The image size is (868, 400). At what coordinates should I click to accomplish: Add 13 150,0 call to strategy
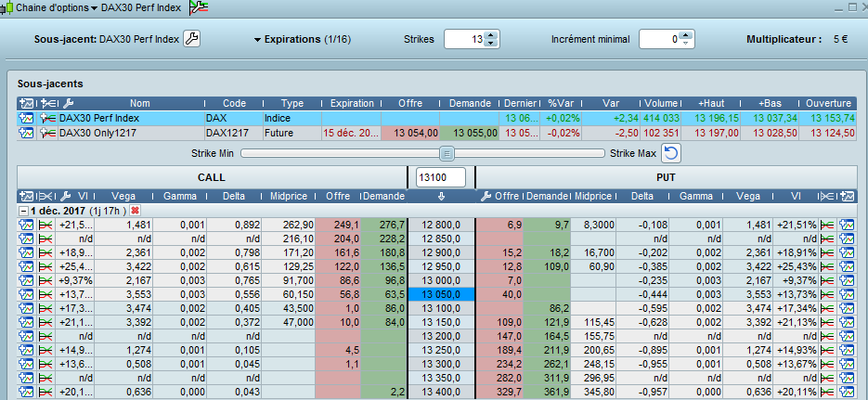45,322
